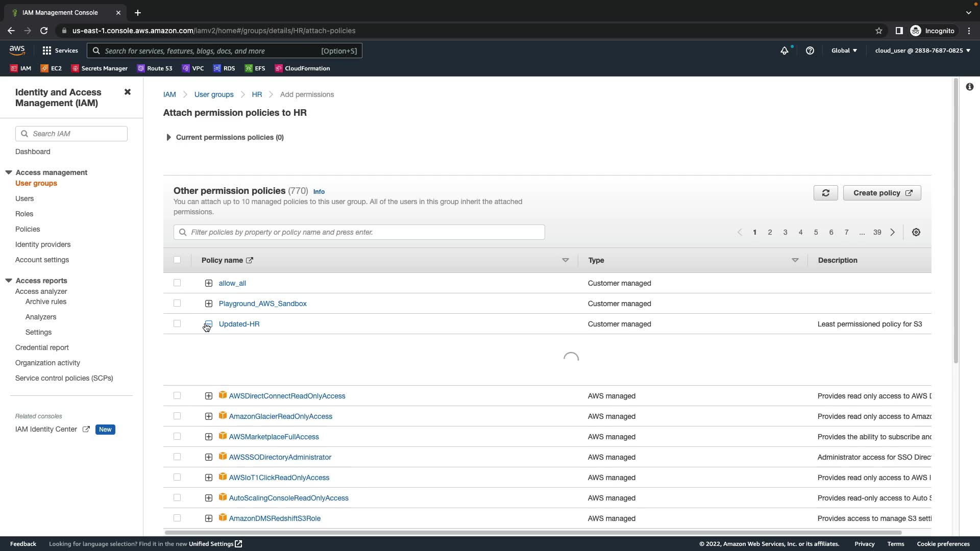The image size is (980, 551).
Task: Open the notifications bell icon
Action: pyautogui.click(x=785, y=51)
